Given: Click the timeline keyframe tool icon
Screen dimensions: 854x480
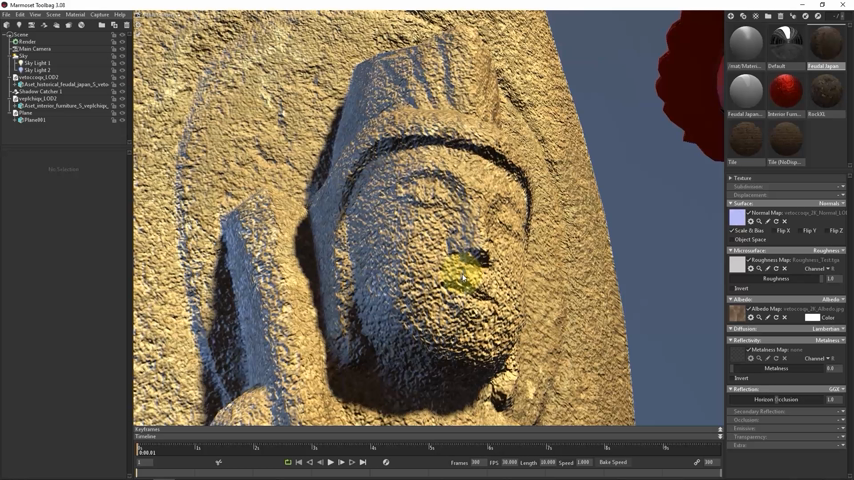Looking at the screenshot, I should click(x=218, y=463).
